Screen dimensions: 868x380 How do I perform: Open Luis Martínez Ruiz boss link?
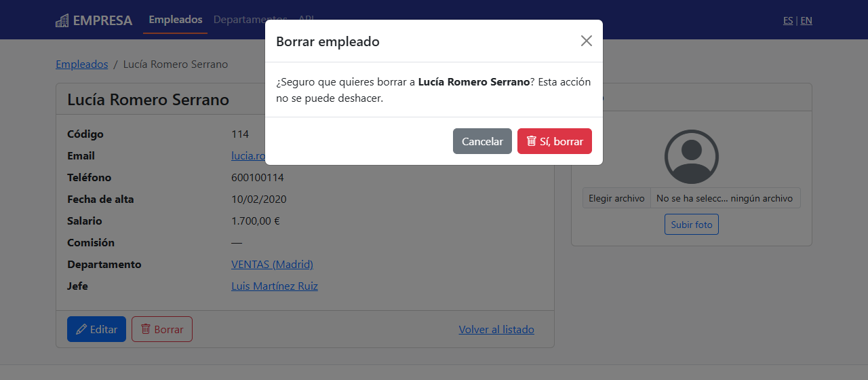275,286
